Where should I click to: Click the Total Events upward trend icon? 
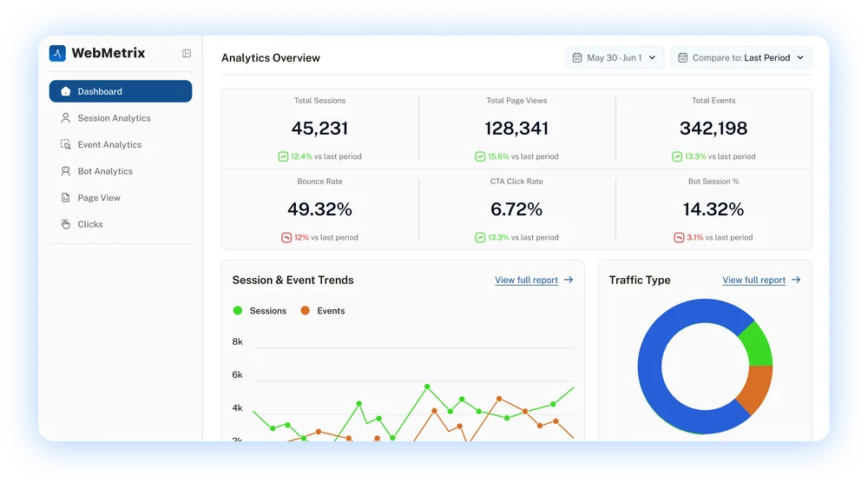[x=677, y=156]
